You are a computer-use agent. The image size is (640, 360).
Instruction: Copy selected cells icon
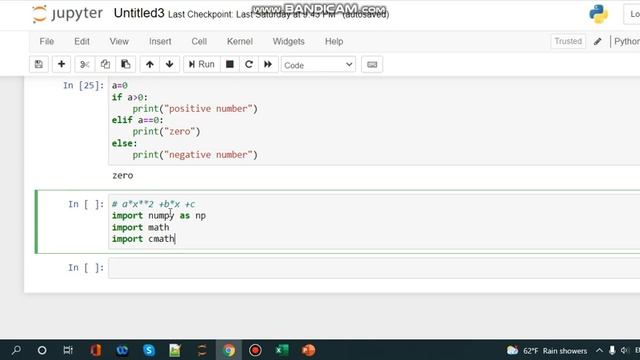(x=105, y=64)
